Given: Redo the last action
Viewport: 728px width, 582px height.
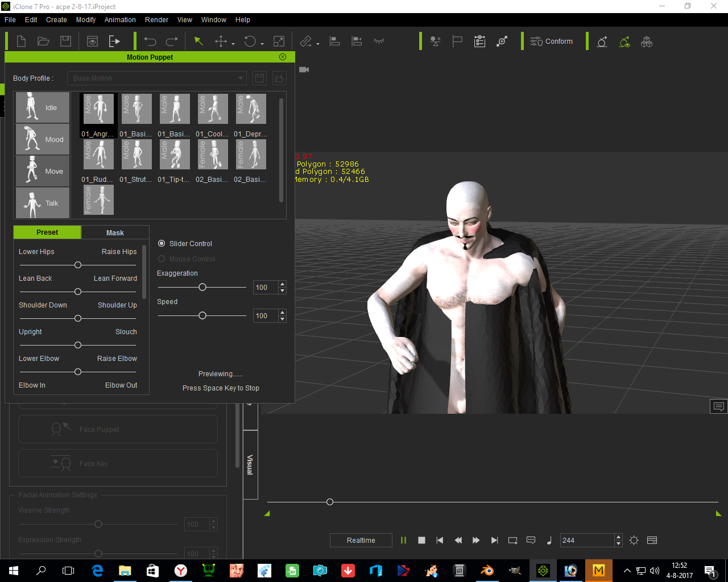Looking at the screenshot, I should point(172,41).
